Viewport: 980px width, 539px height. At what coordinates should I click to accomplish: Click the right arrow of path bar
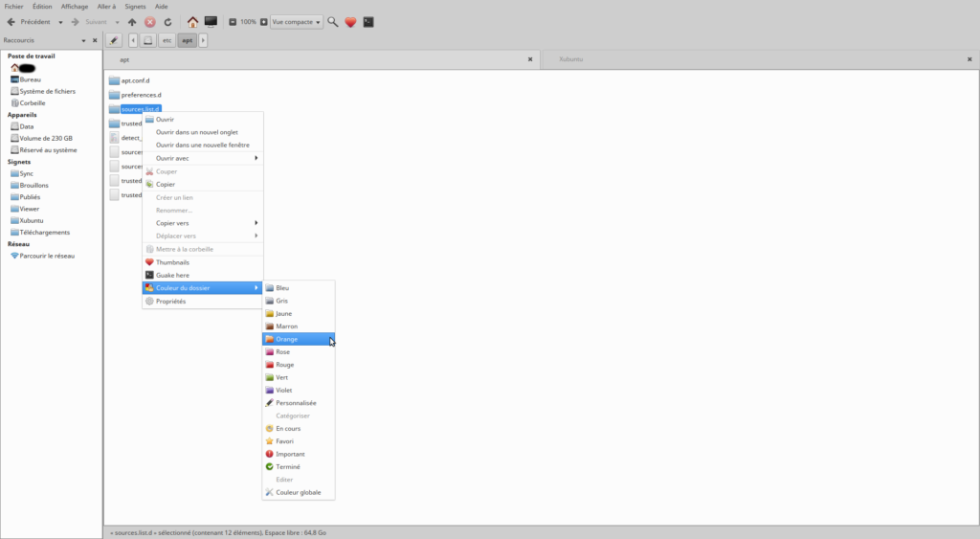tap(203, 40)
